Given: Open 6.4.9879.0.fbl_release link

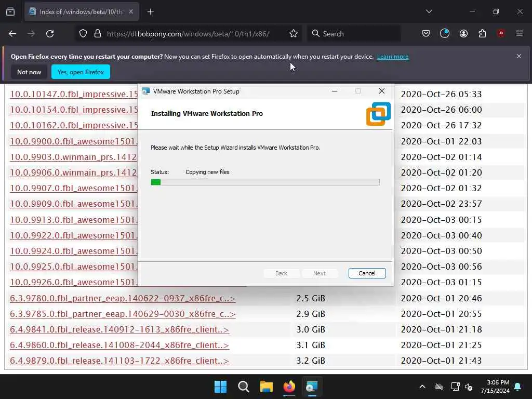Looking at the screenshot, I should click(119, 361).
